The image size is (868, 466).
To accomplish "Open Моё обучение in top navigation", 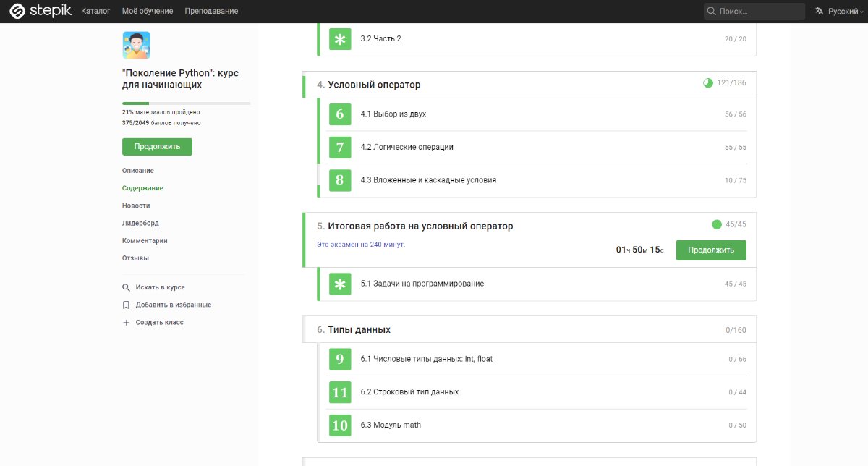I will [148, 12].
